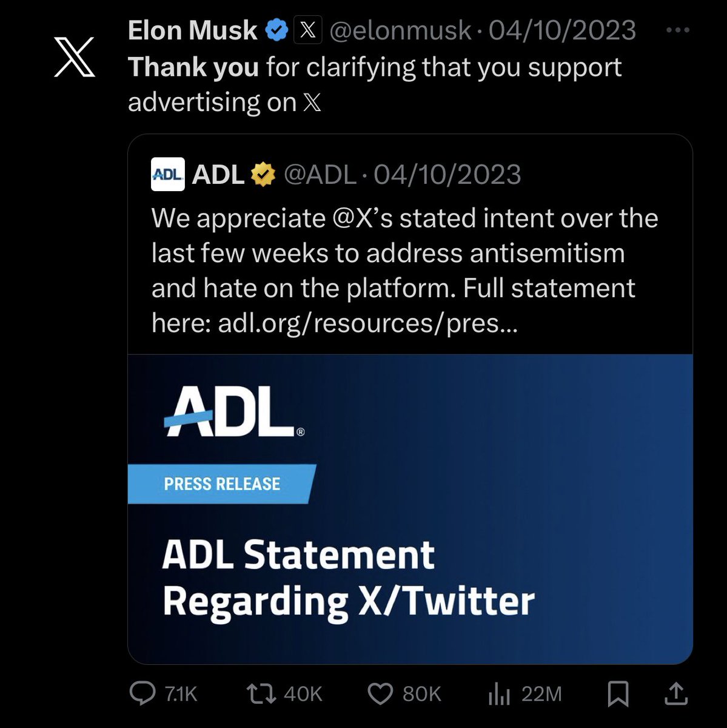Open the ADL Statement press release image
Screen dimensions: 727x728
[410, 508]
